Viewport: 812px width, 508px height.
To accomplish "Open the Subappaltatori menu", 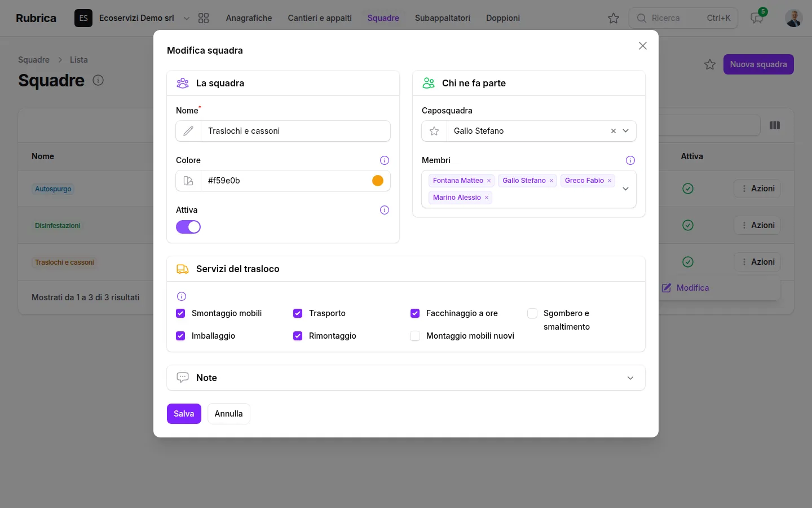I will click(x=443, y=18).
